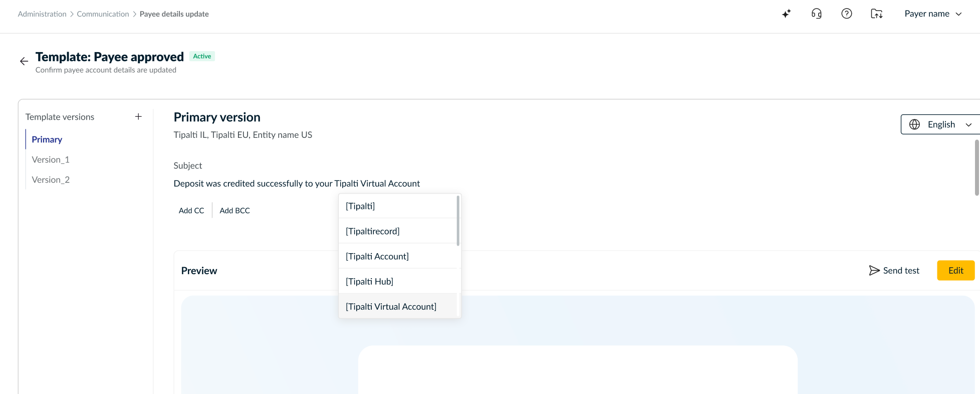Choose [Tipalti Virtual Account] suggestion
The height and width of the screenshot is (394, 980).
(x=398, y=306)
